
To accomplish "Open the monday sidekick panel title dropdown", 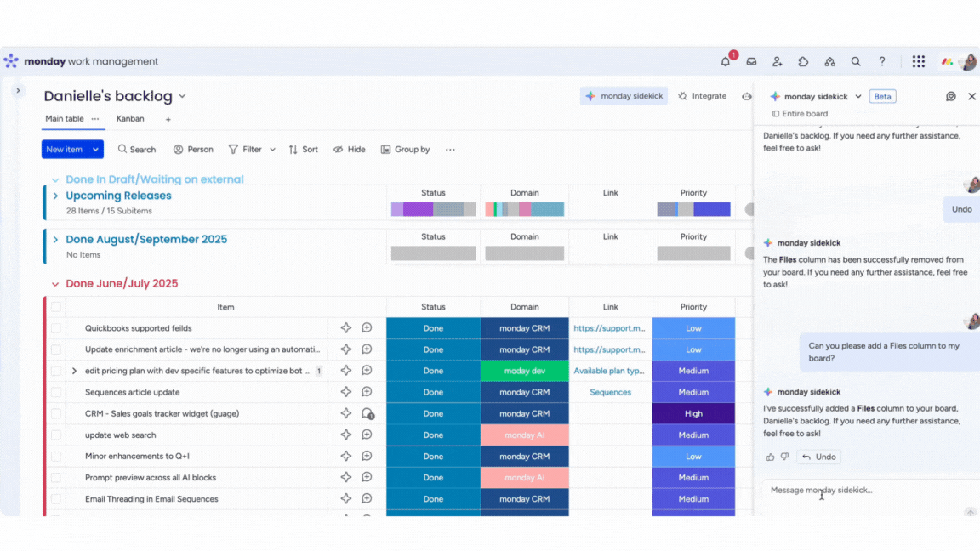I will point(858,97).
